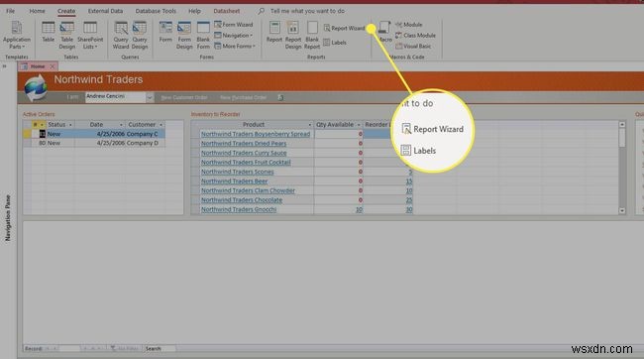Select the Company D order row
Image resolution: width=644 pixels, height=359 pixels.
point(94,143)
